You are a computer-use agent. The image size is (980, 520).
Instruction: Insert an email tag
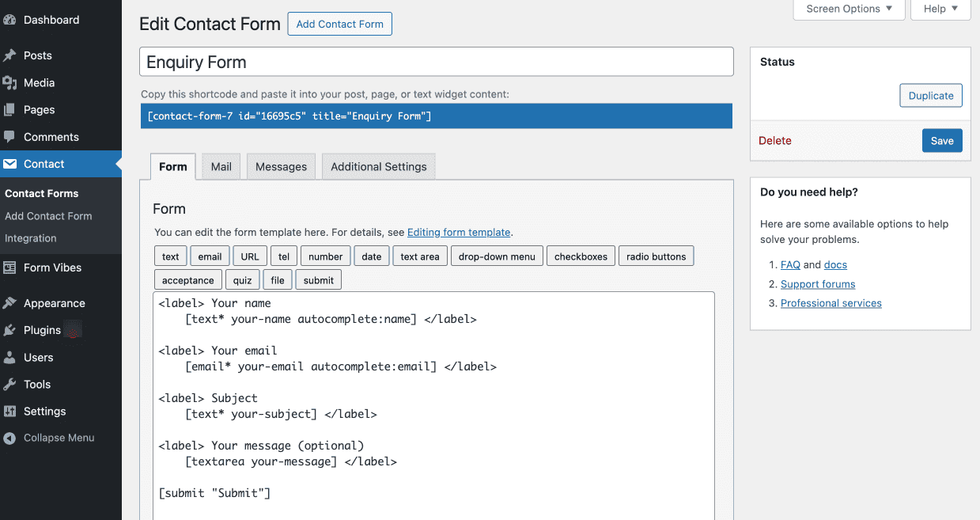210,256
